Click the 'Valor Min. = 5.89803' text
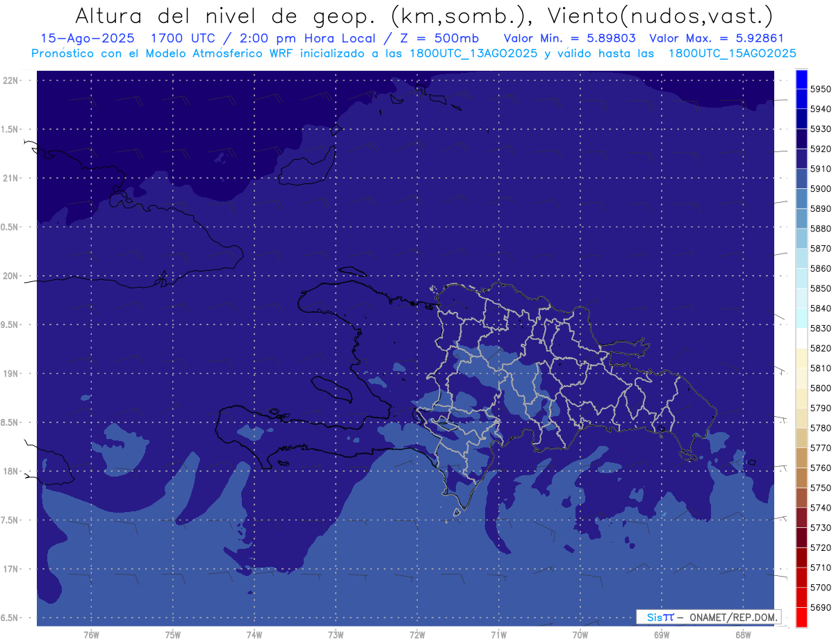This screenshot has width=834, height=644. (569, 38)
